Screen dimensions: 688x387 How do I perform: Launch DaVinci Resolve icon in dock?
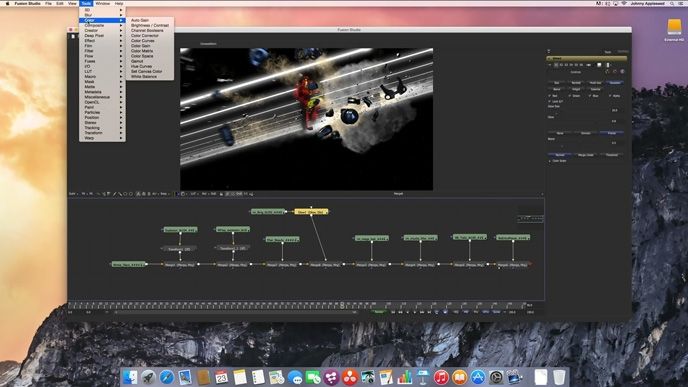(x=350, y=377)
